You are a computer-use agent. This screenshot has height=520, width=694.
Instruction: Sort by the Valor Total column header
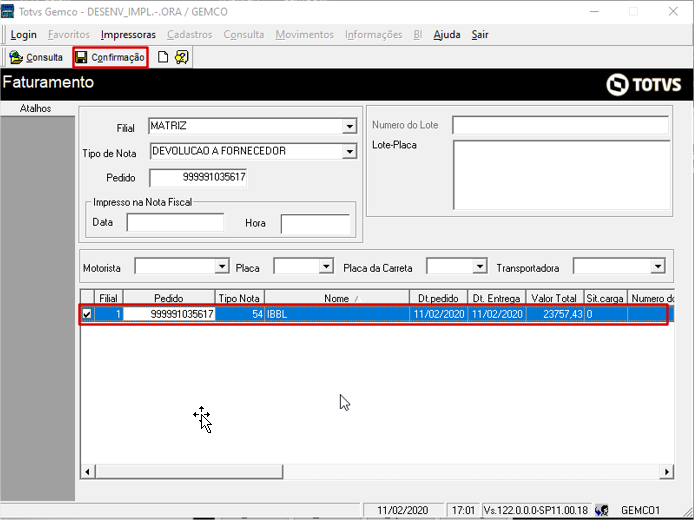point(555,298)
